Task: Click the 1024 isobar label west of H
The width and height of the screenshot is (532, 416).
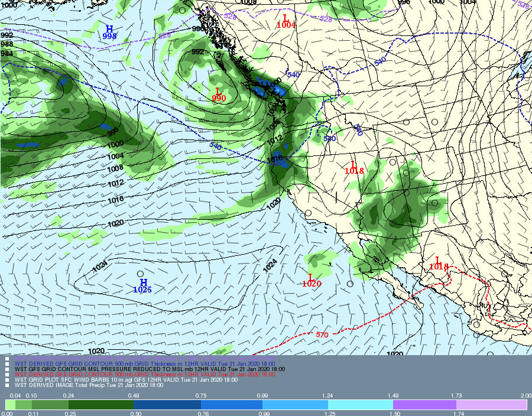Action: click(x=102, y=267)
